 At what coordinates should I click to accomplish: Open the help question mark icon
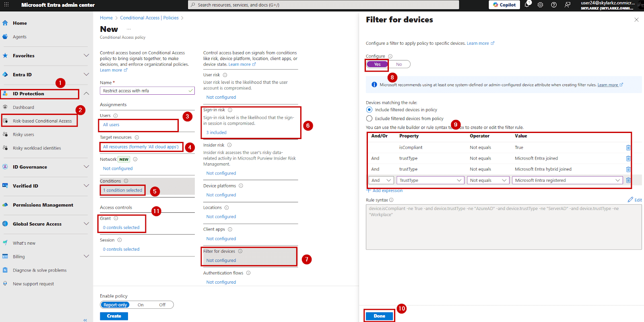tap(554, 5)
